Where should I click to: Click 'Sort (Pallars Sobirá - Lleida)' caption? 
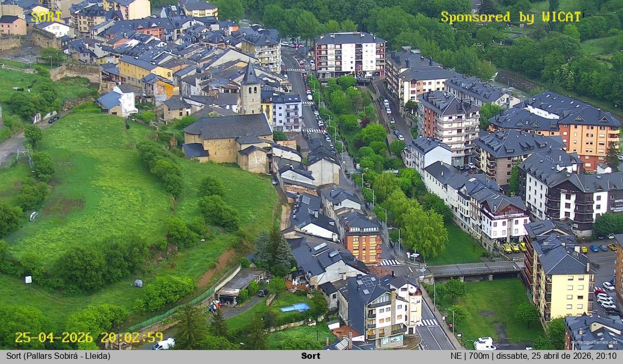[x=58, y=356]
